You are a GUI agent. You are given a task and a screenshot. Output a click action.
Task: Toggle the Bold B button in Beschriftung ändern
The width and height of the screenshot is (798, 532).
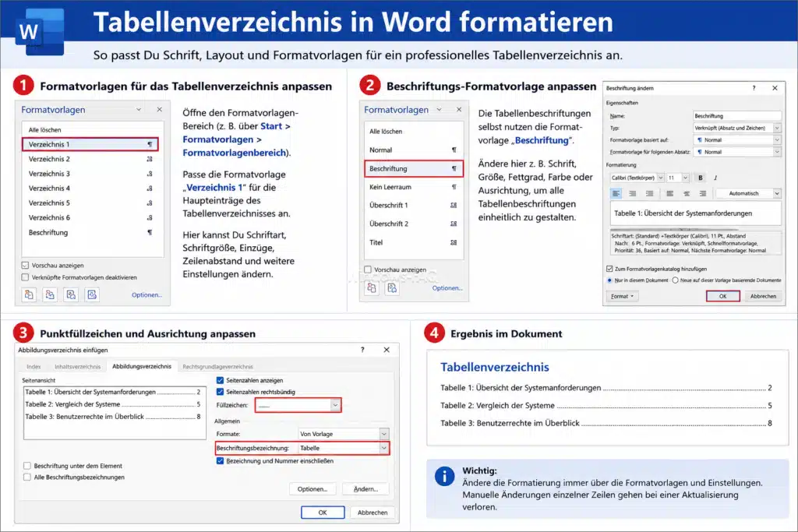(x=701, y=178)
